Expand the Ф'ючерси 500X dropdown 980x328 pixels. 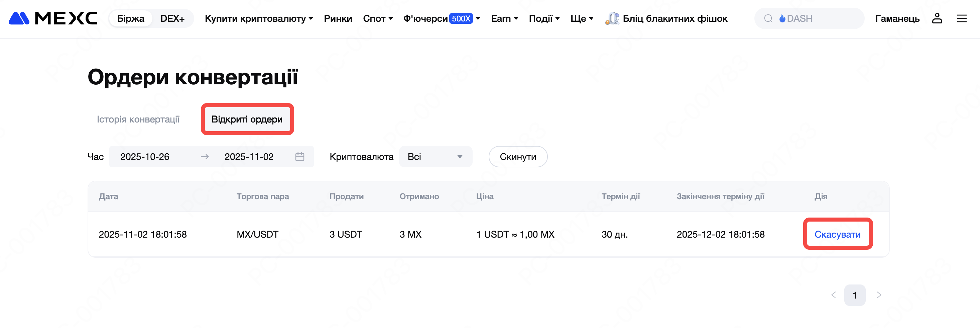[441, 18]
